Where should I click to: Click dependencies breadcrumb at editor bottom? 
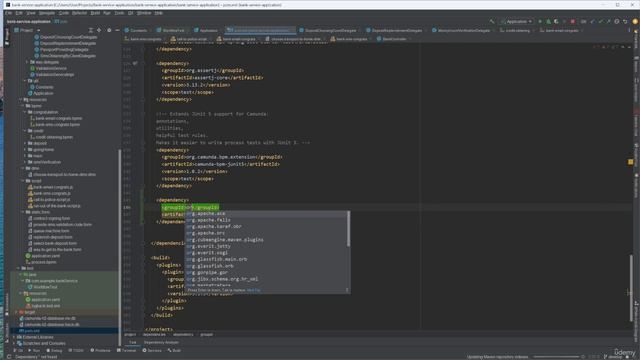154,335
